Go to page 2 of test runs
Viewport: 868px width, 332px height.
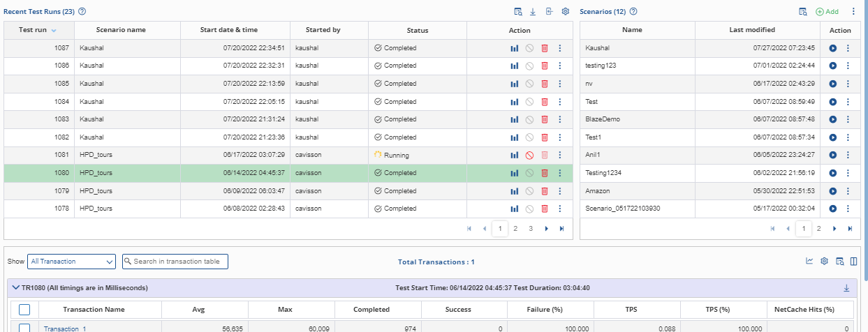(x=515, y=228)
